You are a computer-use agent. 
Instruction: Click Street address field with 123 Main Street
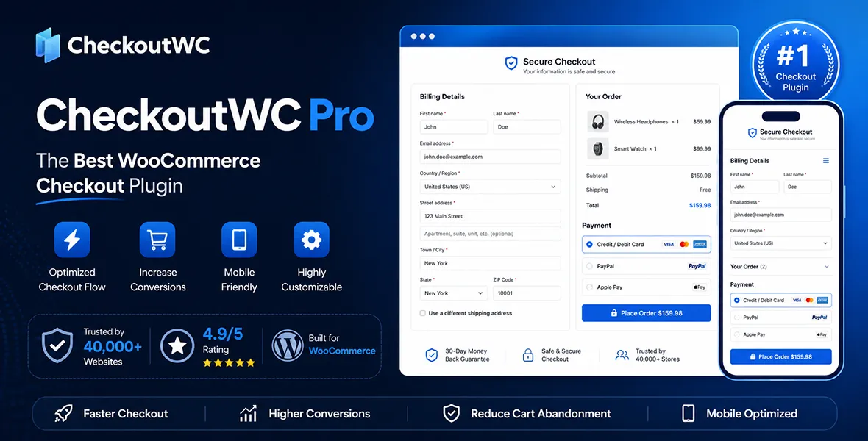point(490,216)
